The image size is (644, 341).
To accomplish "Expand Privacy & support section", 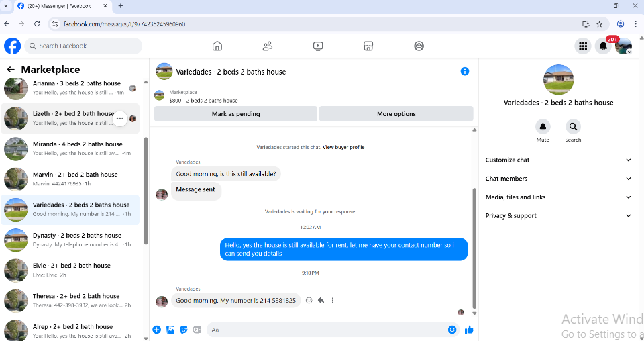I will tap(558, 215).
